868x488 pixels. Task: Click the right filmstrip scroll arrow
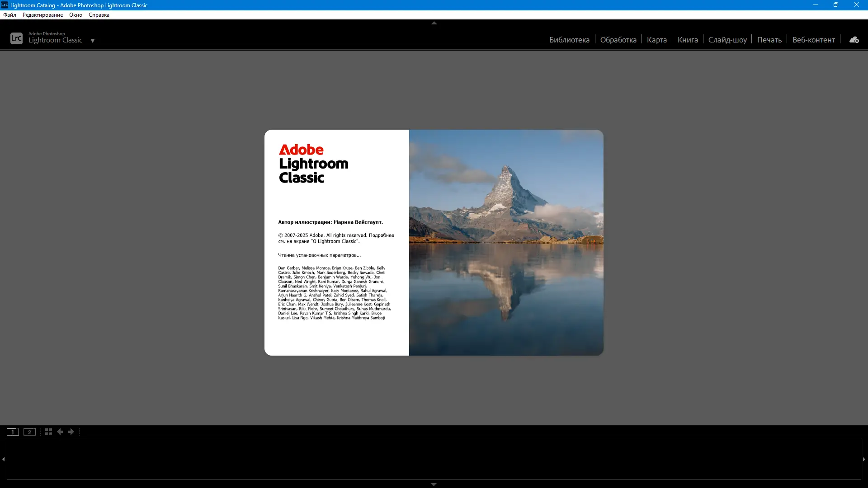pos(864,459)
